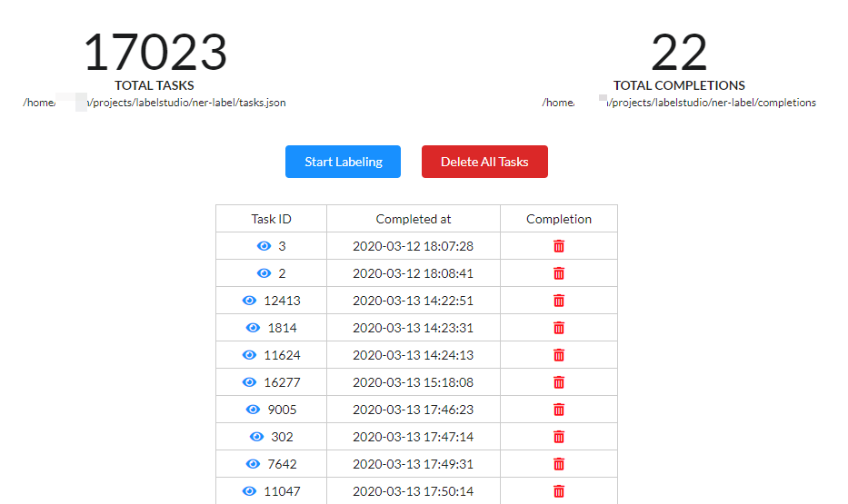
Task: Select the Task ID column header
Action: [x=271, y=219]
